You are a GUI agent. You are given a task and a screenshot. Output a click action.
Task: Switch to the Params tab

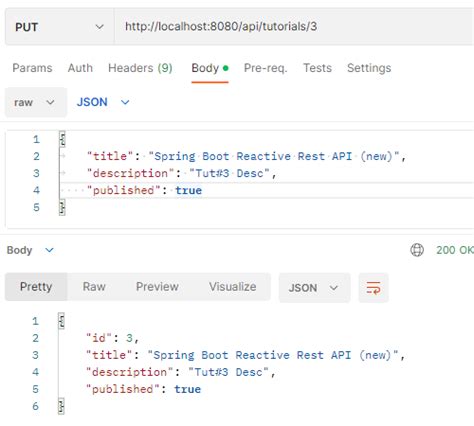(x=32, y=68)
